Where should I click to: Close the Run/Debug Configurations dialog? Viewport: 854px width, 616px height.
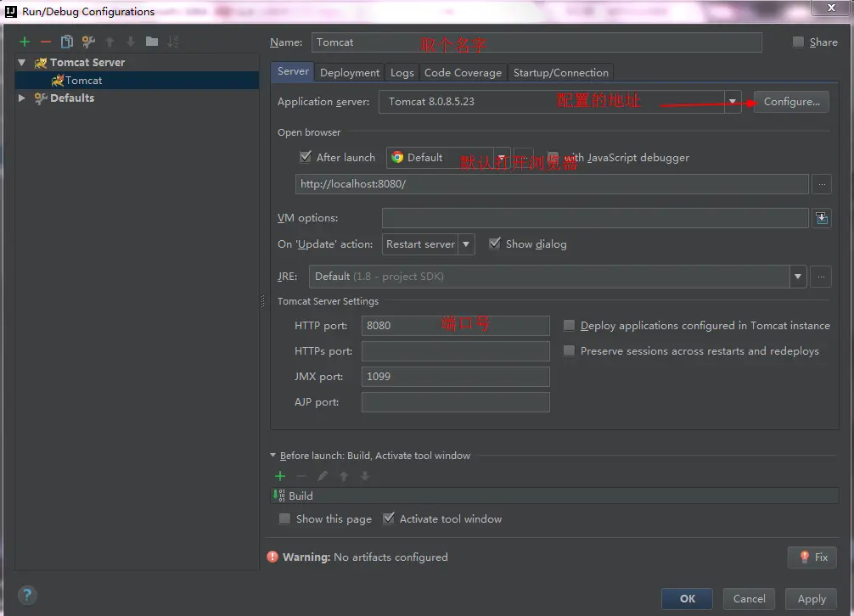click(x=831, y=7)
